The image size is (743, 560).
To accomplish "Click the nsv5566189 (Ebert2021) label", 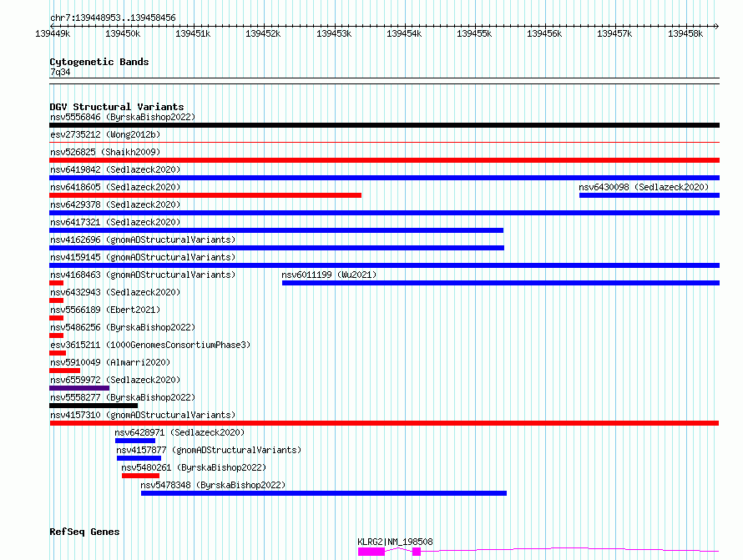I will [105, 310].
